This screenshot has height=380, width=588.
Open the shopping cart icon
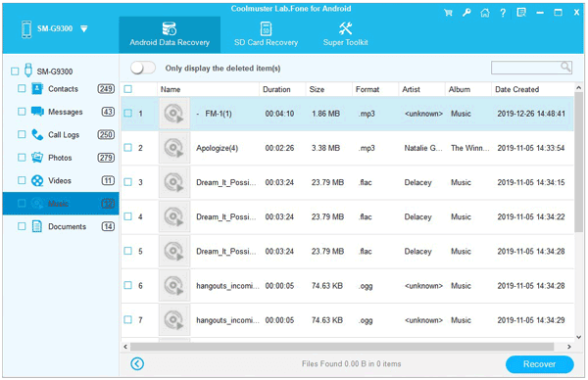click(x=448, y=13)
